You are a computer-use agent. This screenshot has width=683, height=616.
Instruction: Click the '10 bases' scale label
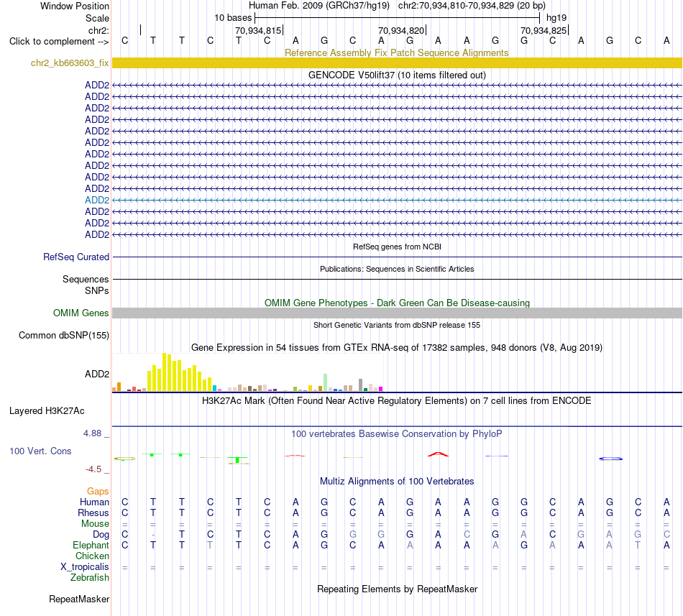(233, 18)
